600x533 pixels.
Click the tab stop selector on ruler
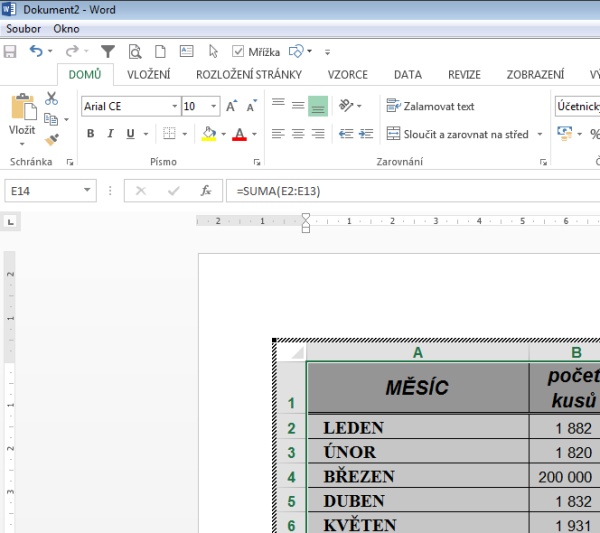(x=11, y=222)
